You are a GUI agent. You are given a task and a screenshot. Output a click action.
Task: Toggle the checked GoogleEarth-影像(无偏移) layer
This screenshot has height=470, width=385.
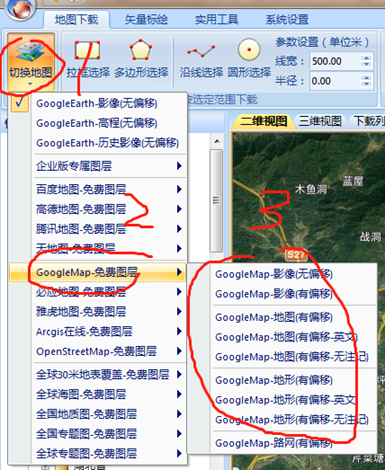[97, 104]
